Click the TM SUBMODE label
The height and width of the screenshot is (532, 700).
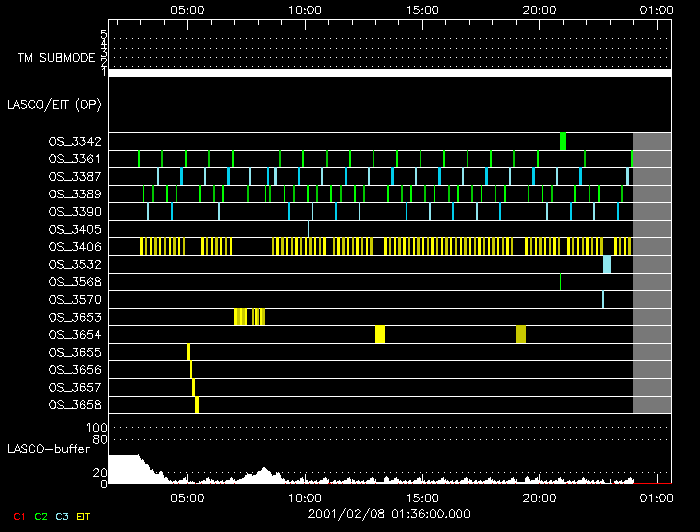click(x=54, y=58)
